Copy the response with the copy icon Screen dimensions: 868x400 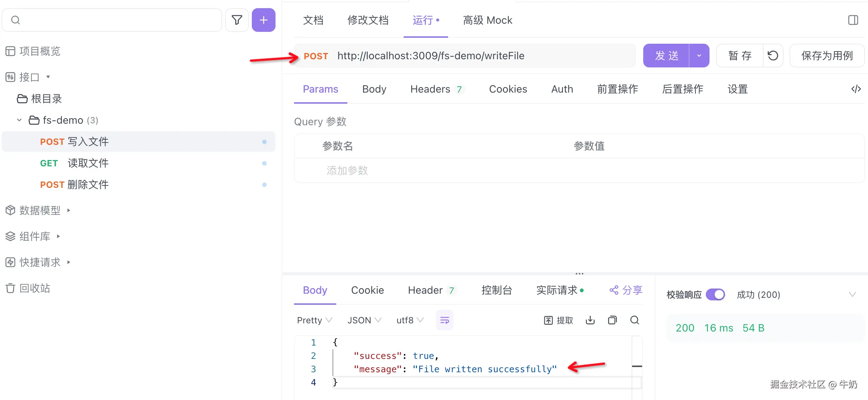612,320
